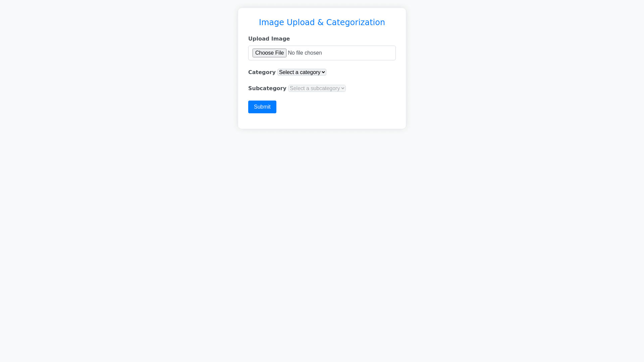Click the Category dropdown arrow
644x362 pixels.
pyautogui.click(x=323, y=72)
